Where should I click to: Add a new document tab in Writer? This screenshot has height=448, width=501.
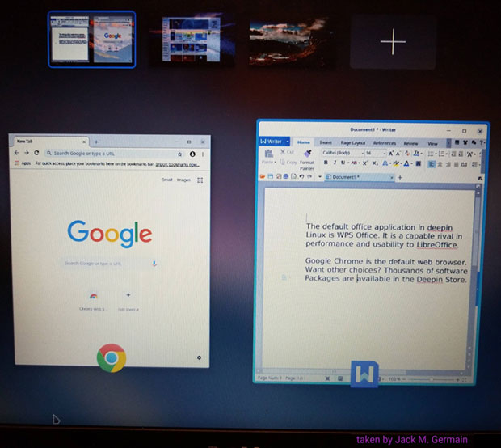(x=400, y=177)
